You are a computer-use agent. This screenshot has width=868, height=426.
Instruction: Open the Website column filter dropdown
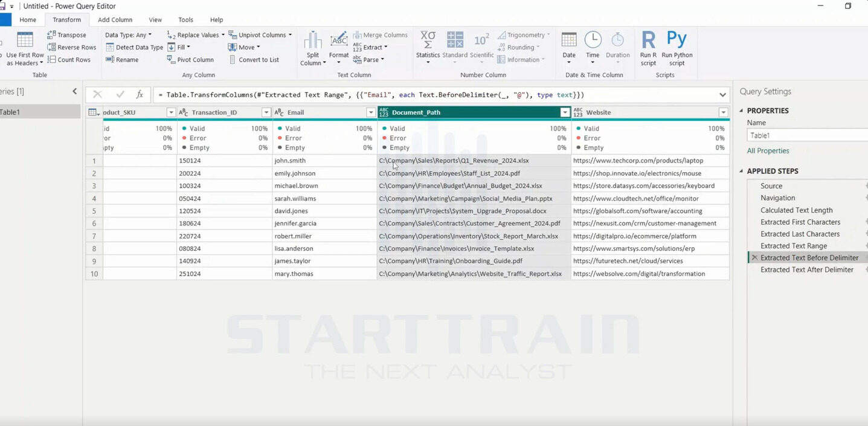pos(723,112)
